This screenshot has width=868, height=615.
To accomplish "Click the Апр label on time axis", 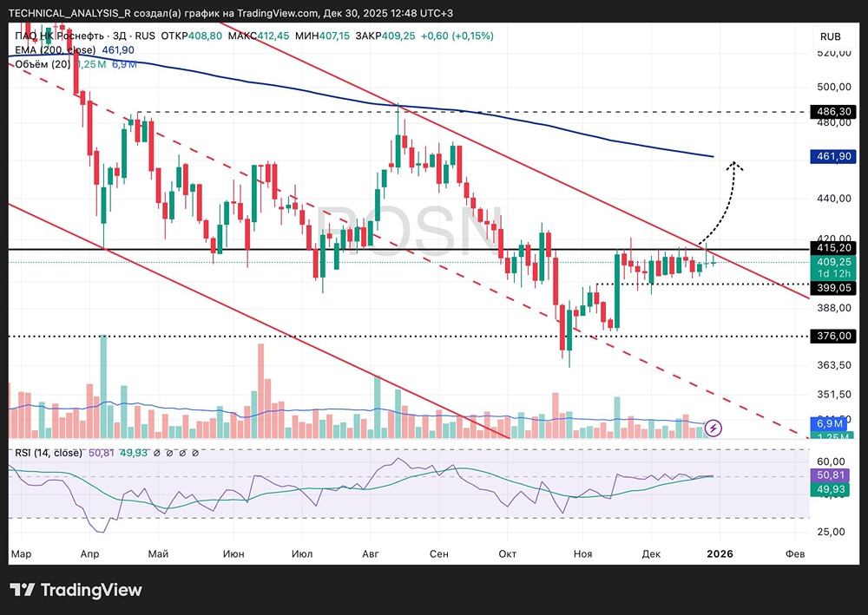I will coord(89,553).
